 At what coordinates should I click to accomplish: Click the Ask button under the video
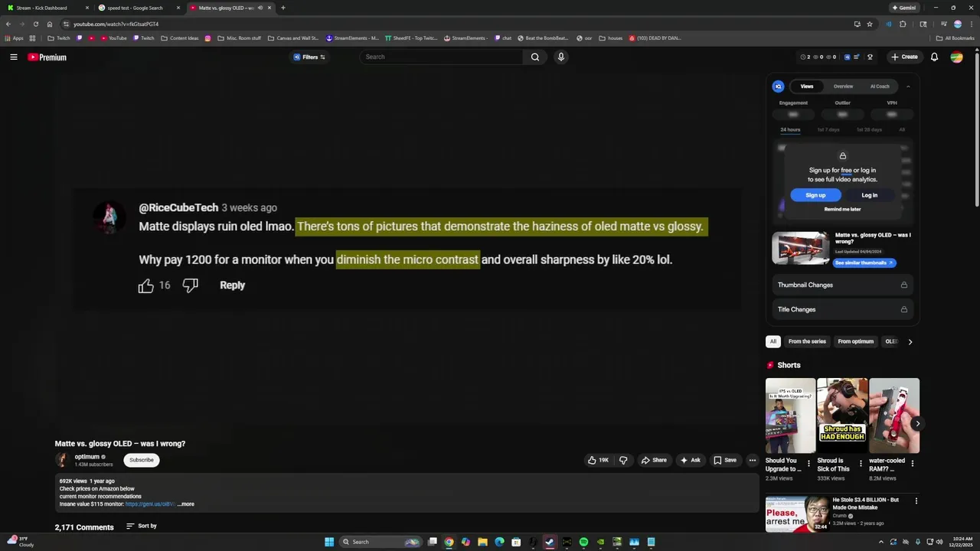point(690,460)
